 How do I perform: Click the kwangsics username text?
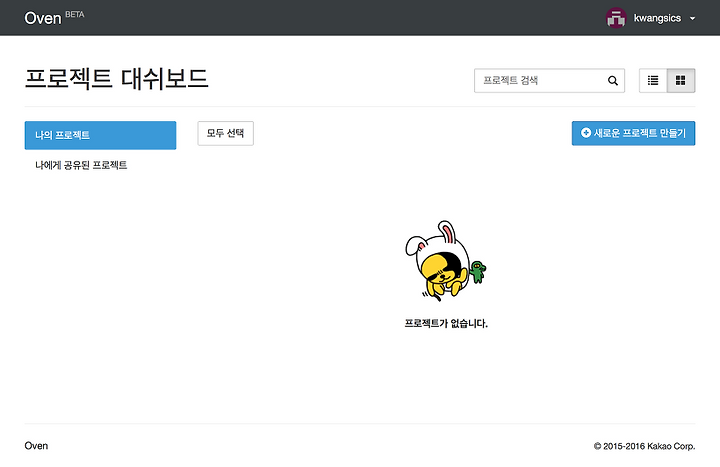pos(657,18)
